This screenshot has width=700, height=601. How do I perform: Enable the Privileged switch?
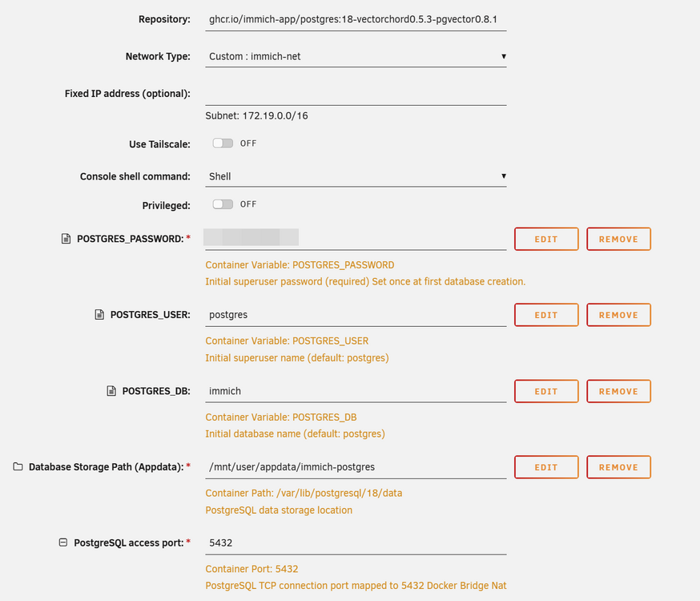(x=223, y=204)
